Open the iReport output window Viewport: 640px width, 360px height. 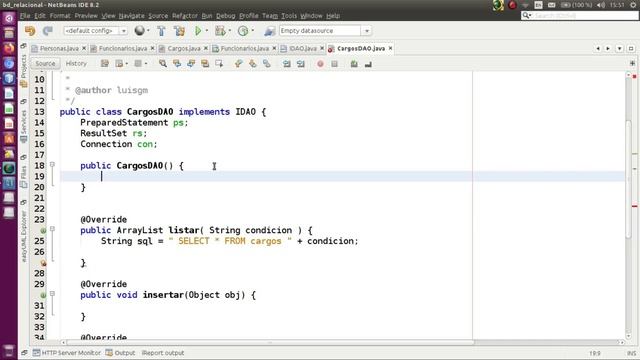click(162, 353)
